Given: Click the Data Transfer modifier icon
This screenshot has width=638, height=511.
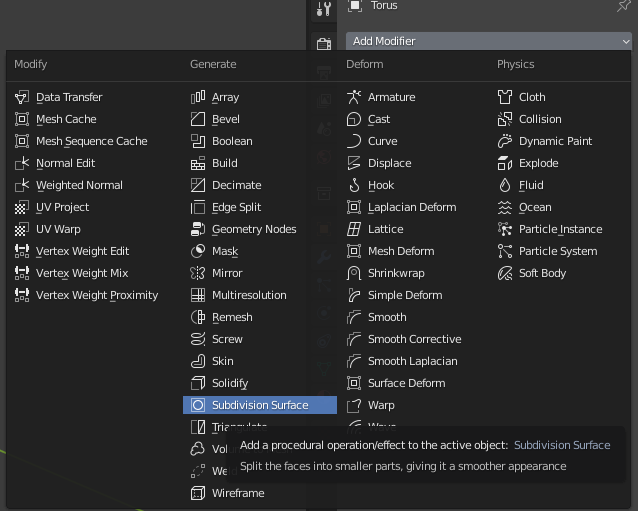Looking at the screenshot, I should [22, 97].
